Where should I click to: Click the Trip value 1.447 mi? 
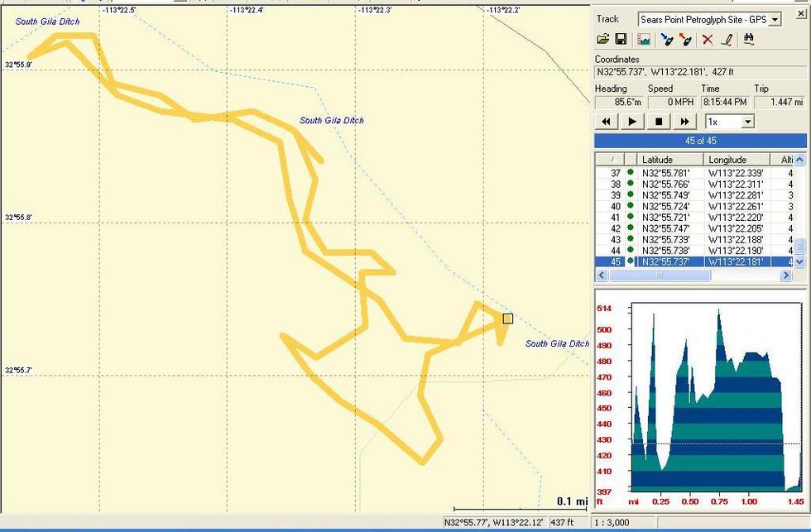pos(780,103)
